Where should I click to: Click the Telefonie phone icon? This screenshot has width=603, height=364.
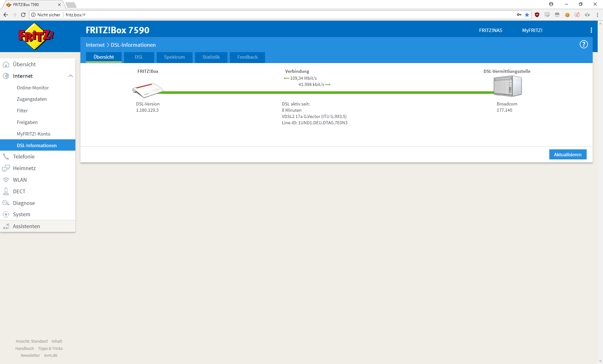click(6, 157)
